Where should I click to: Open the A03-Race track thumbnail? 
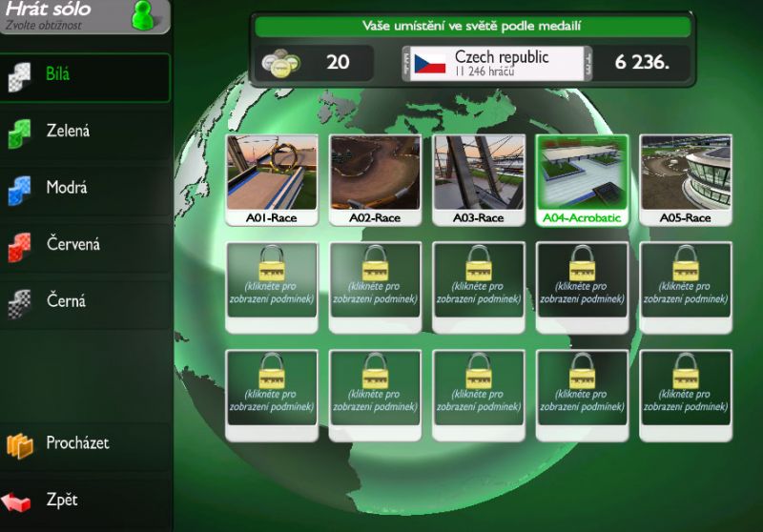[x=479, y=180]
